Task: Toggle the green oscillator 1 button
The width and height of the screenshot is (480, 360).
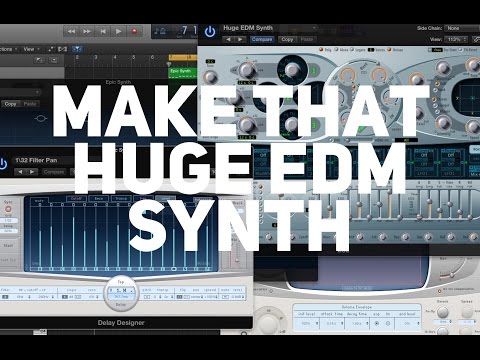Action: [314, 71]
